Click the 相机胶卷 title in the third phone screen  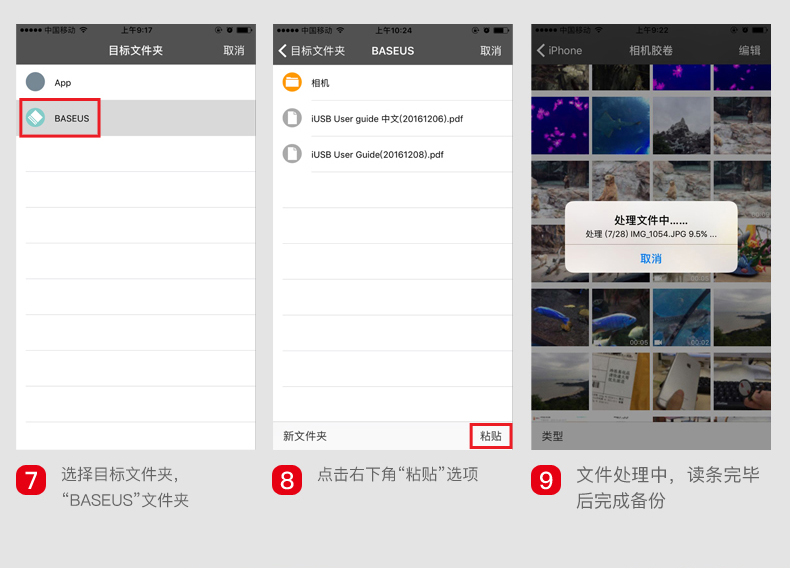[x=651, y=50]
